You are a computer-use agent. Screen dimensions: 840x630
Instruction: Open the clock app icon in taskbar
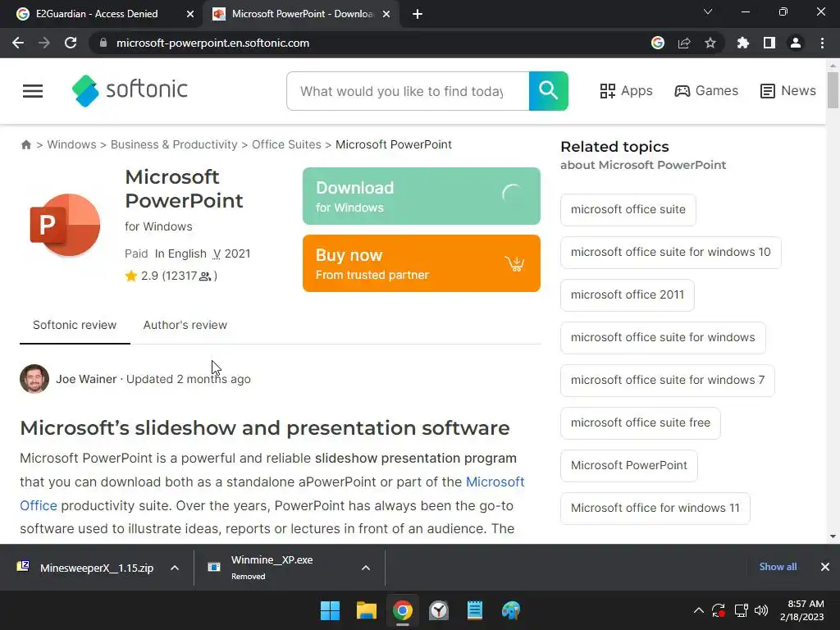click(439, 610)
